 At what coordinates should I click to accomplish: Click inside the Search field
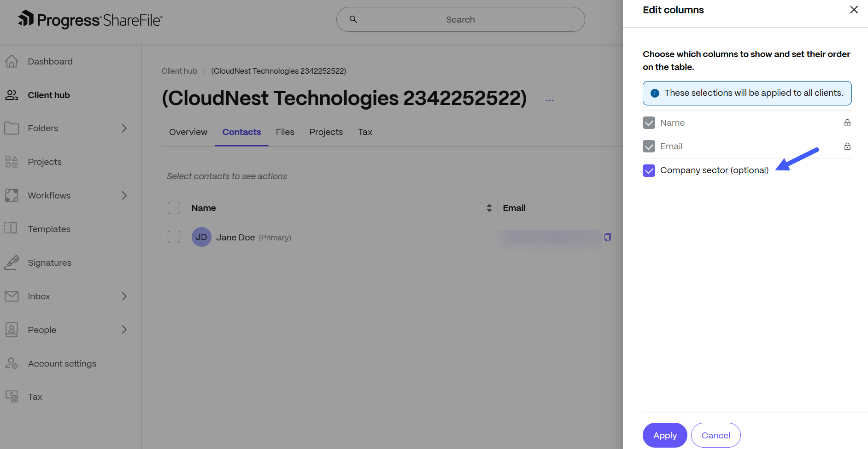pyautogui.click(x=460, y=19)
